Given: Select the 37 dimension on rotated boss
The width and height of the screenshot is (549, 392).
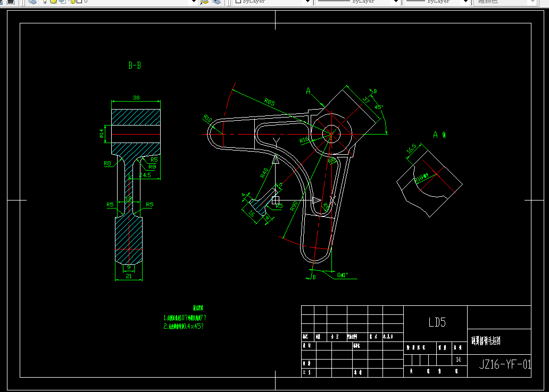Looking at the screenshot, I should tap(366, 99).
